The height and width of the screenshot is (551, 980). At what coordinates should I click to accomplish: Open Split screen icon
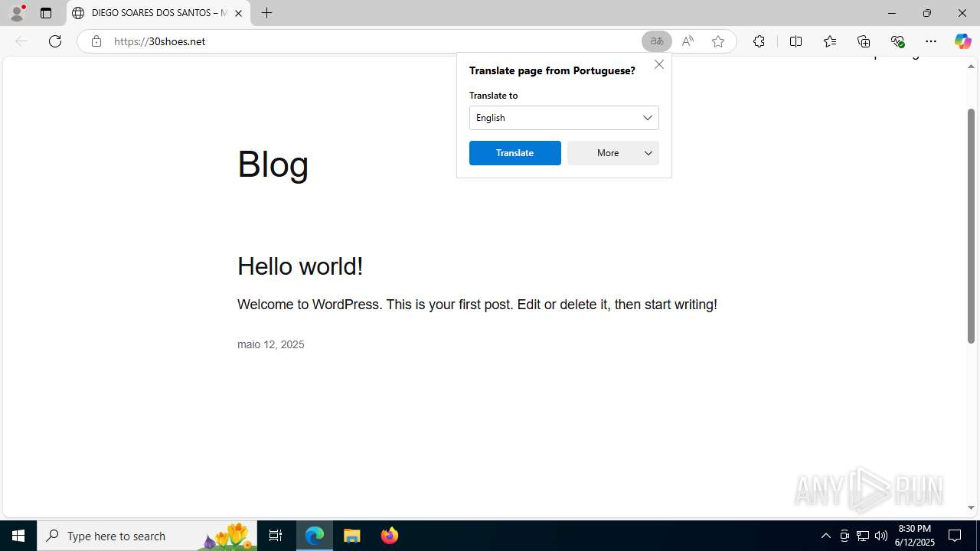click(x=795, y=41)
